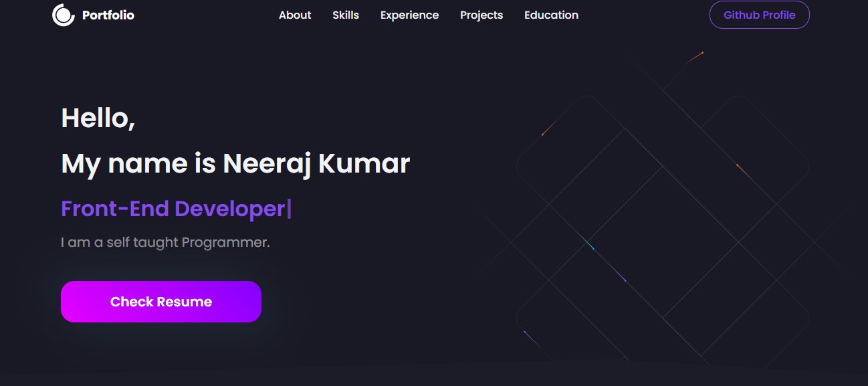Open the About section
The image size is (868, 386).
click(295, 15)
